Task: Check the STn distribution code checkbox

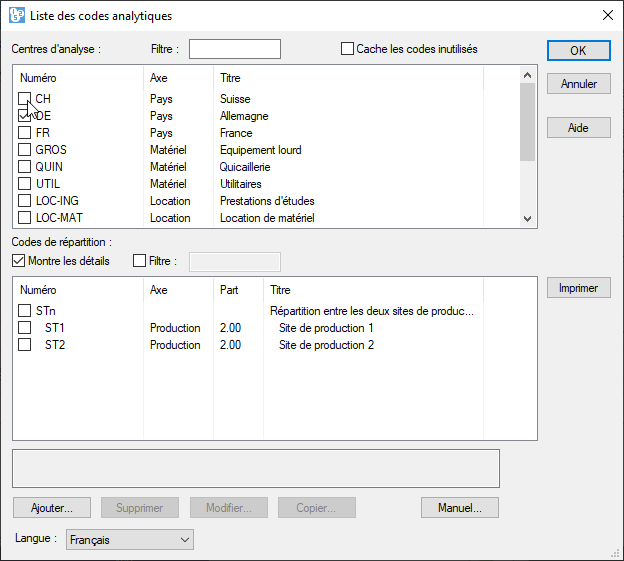Action: coord(24,311)
